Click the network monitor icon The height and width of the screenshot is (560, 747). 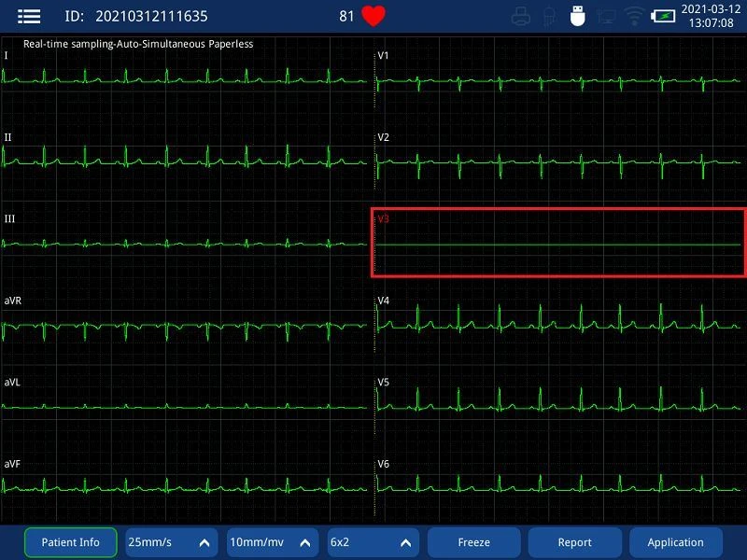point(605,17)
